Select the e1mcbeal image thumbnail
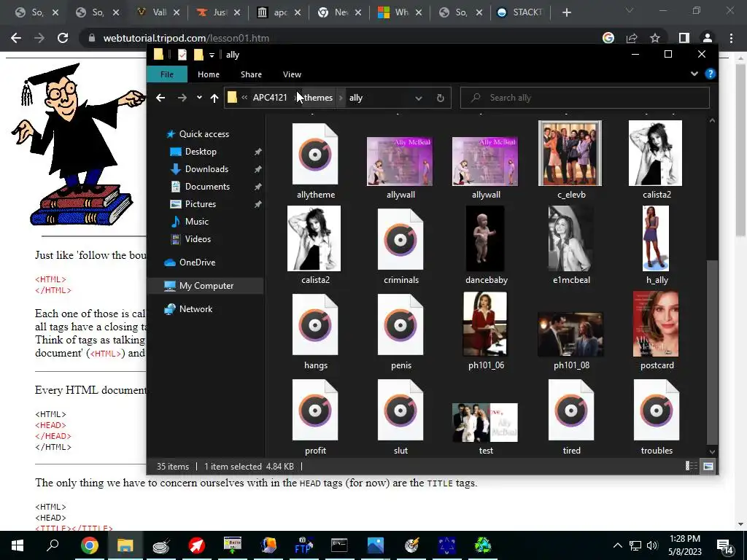747x560 pixels. point(570,238)
